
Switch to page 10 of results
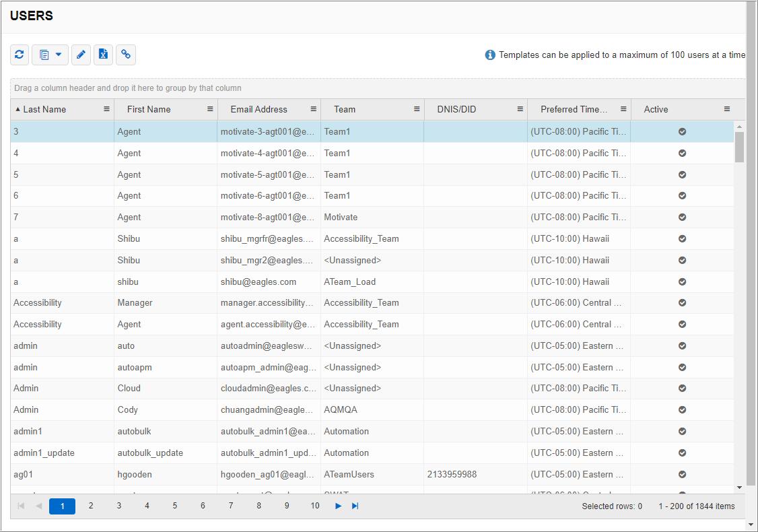pyautogui.click(x=314, y=506)
